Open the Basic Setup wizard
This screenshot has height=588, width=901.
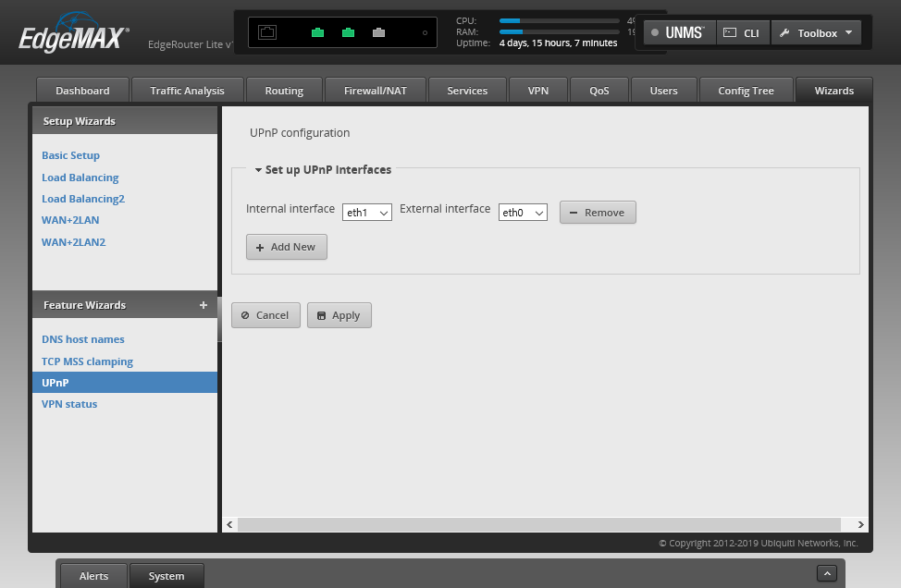(70, 155)
